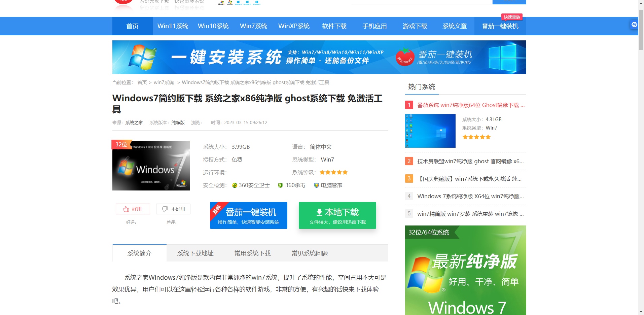644x315 pixels.
Task: Click the Windows 7 X32 system thumbnail
Action: tap(151, 166)
